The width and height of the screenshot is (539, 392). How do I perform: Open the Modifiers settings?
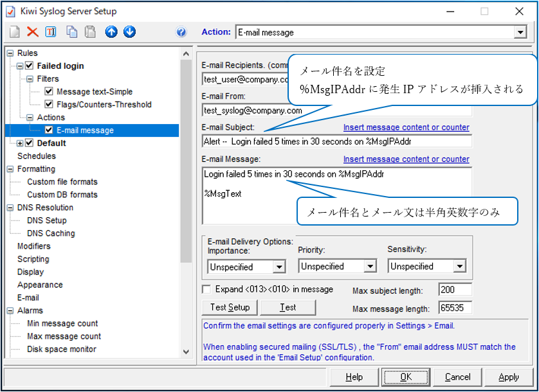(33, 246)
